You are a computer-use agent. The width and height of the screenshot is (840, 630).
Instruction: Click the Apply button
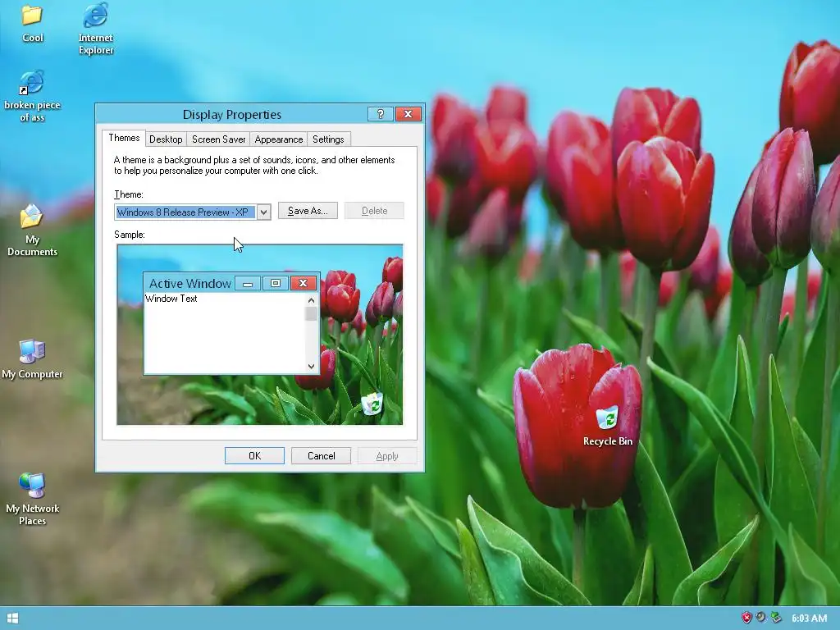[387, 456]
